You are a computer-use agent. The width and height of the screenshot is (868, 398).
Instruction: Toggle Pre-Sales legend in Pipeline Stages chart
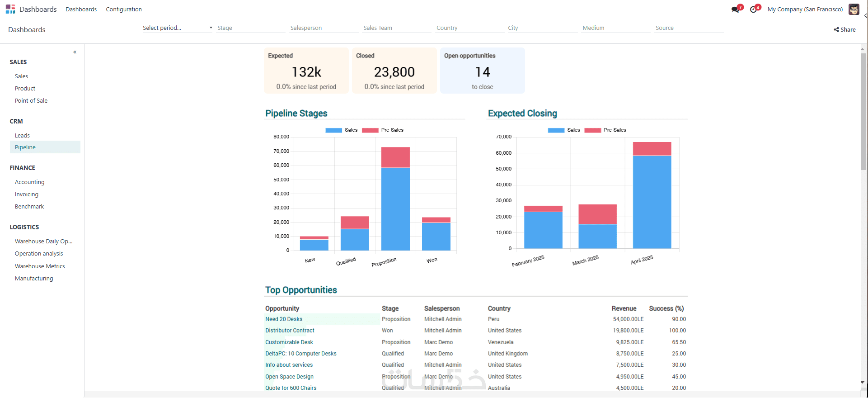(383, 130)
